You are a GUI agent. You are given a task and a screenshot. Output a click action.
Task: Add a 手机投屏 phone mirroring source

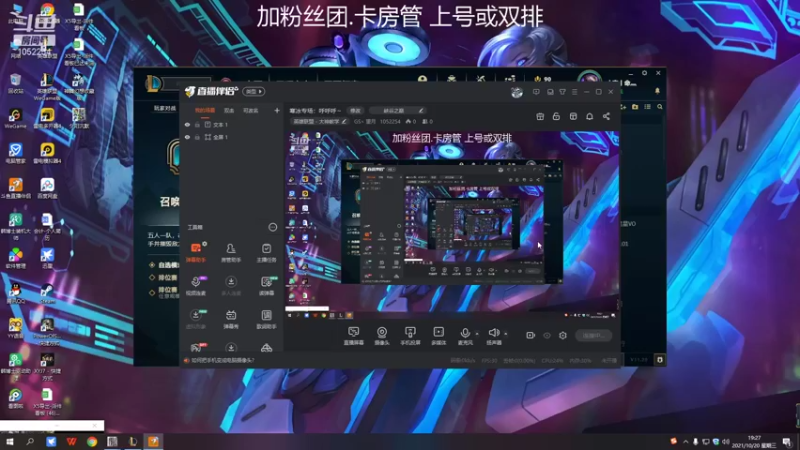410,336
